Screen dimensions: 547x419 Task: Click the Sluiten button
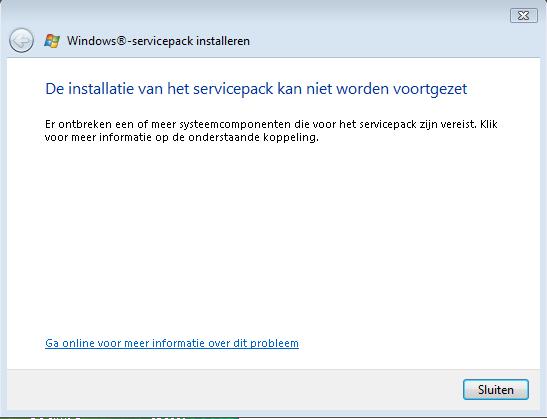pyautogui.click(x=496, y=389)
